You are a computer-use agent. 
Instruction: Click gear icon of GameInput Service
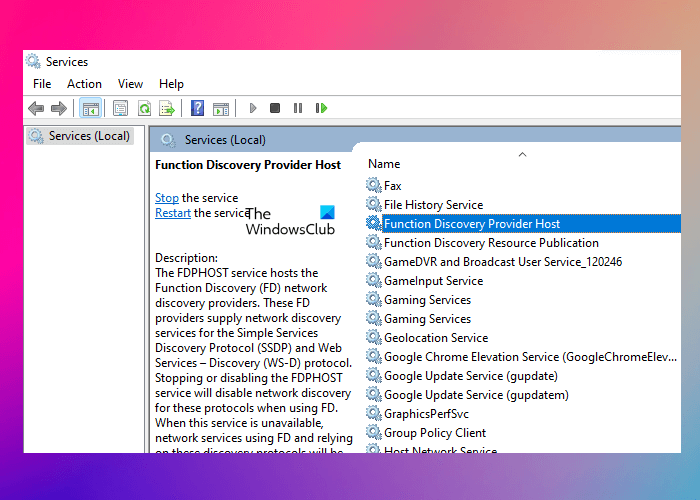(x=373, y=280)
